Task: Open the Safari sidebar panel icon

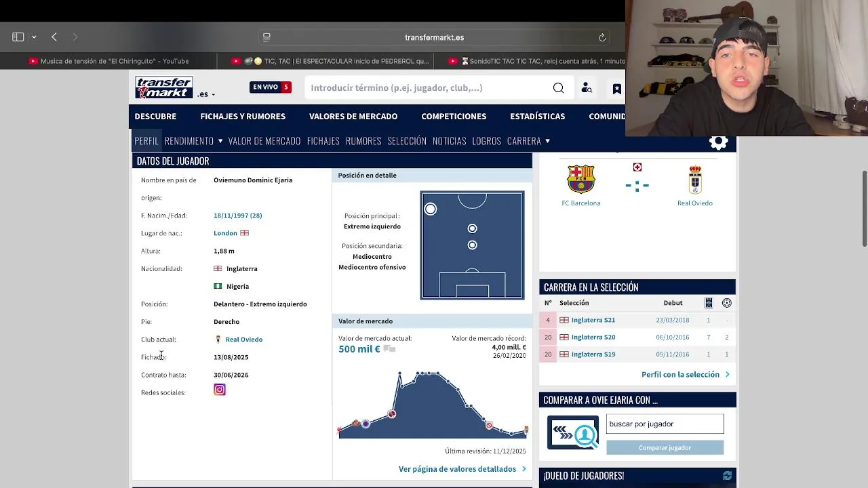Action: tap(18, 37)
